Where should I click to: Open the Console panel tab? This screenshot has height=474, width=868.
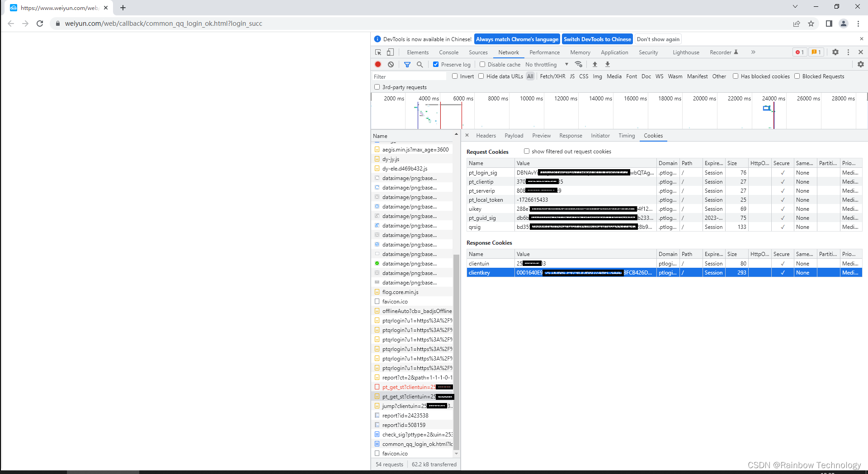[x=448, y=52]
